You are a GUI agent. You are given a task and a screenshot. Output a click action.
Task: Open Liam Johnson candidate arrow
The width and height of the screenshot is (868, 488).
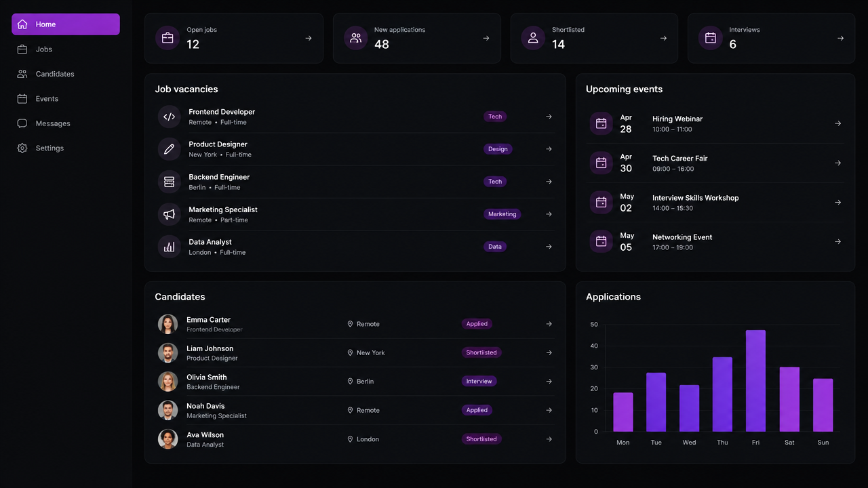549,352
